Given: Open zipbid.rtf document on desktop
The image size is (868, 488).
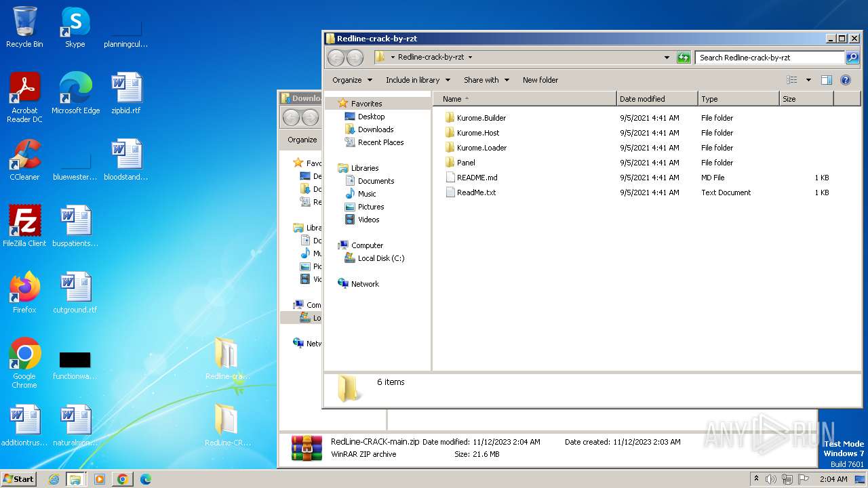Looking at the screenshot, I should [126, 94].
